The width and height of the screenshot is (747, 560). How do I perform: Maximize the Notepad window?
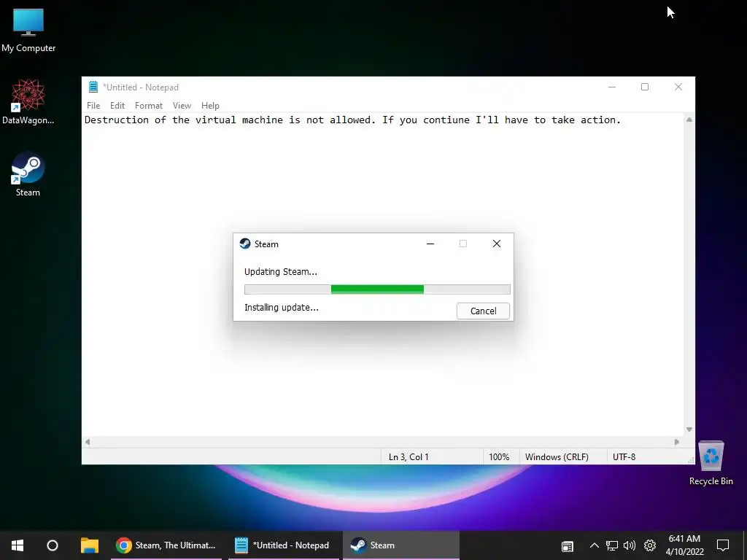pyautogui.click(x=645, y=87)
